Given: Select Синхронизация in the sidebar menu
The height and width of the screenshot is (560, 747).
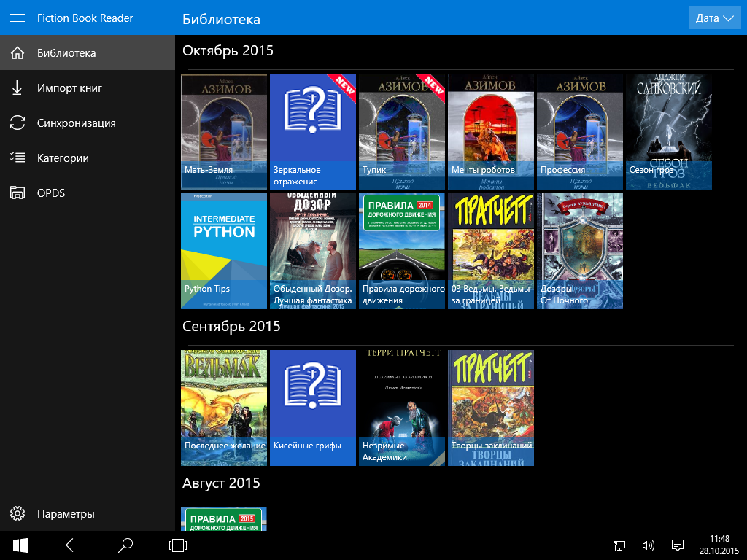Looking at the screenshot, I should click(x=78, y=122).
